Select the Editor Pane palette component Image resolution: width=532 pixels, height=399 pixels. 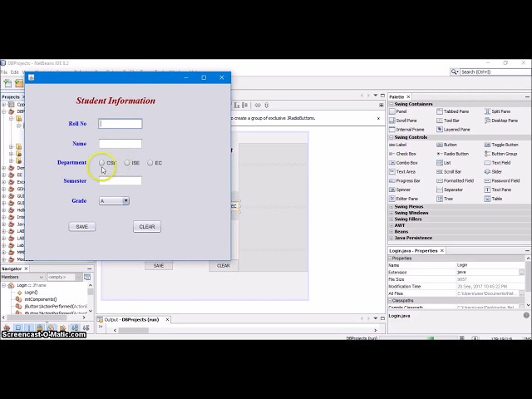tap(403, 199)
